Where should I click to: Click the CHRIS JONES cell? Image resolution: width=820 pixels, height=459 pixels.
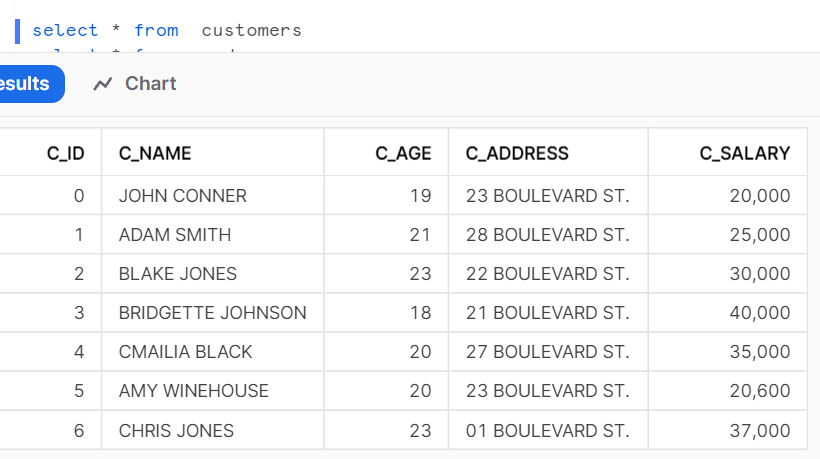[213, 430]
